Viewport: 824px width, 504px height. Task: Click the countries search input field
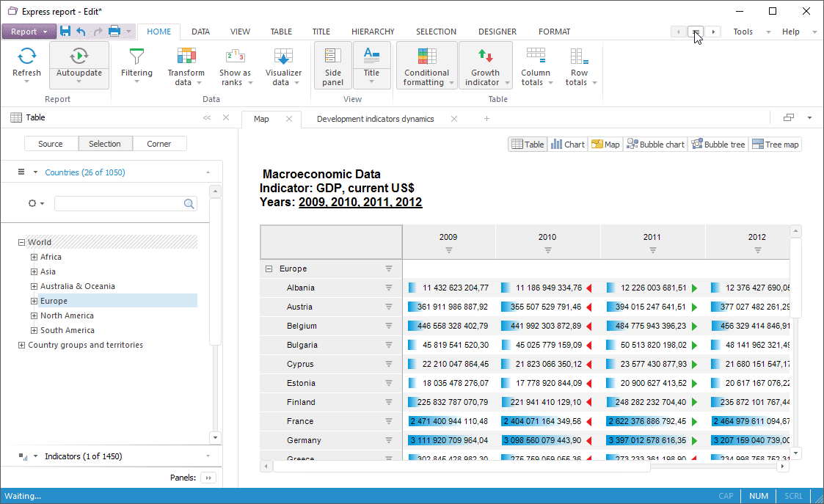(119, 204)
